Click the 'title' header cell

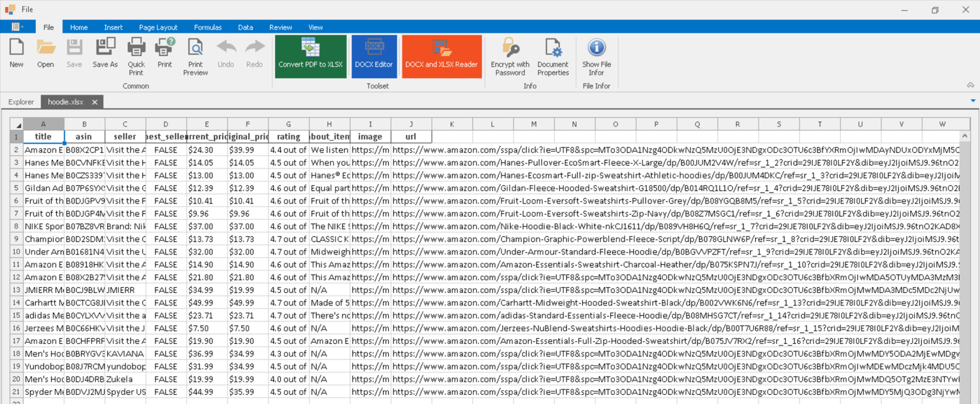tap(44, 136)
